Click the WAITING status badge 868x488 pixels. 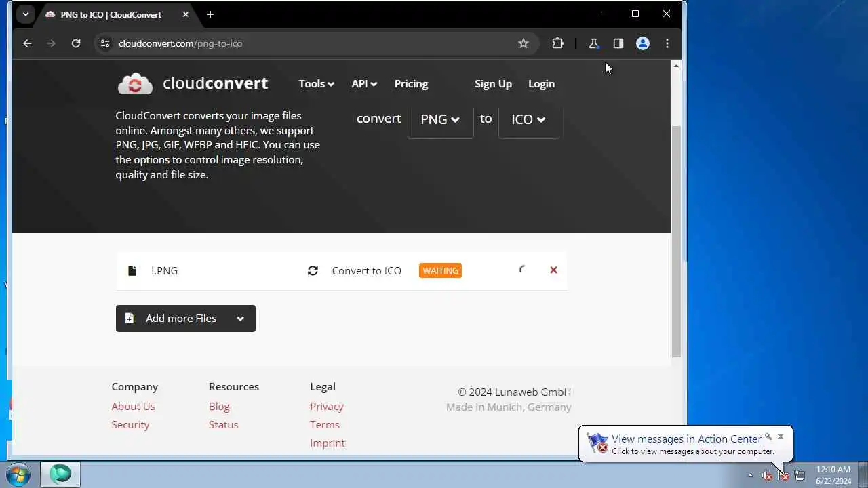point(440,270)
